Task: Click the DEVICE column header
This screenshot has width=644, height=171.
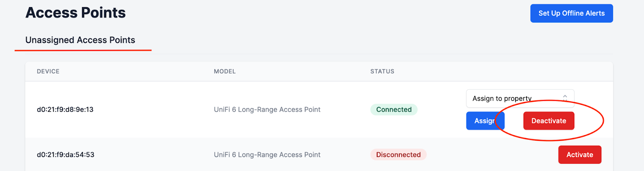Action: point(48,71)
